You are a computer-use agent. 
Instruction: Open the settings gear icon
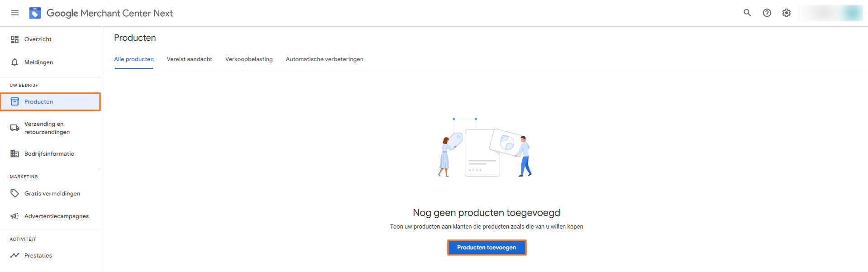point(787,13)
